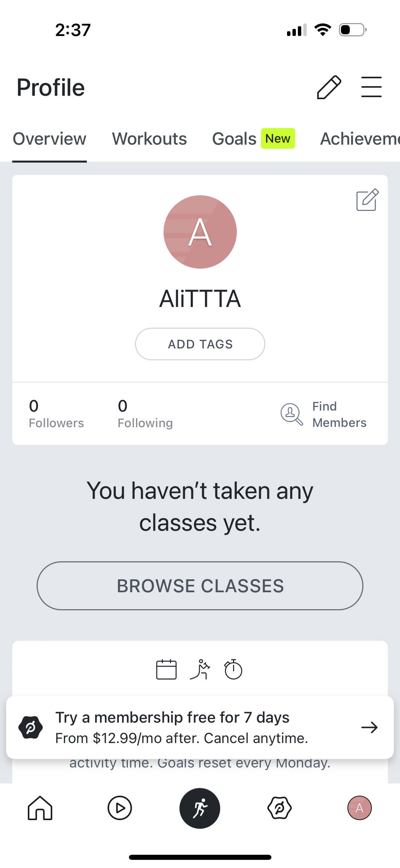Open the membership free trial banner arrow
The height and width of the screenshot is (868, 400).
[369, 727]
